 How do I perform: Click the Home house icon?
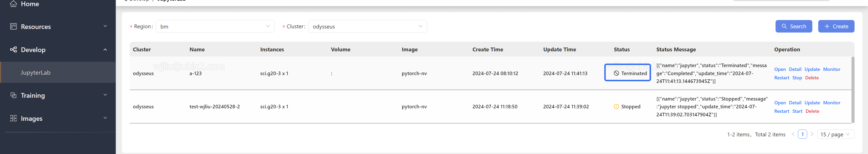(13, 4)
